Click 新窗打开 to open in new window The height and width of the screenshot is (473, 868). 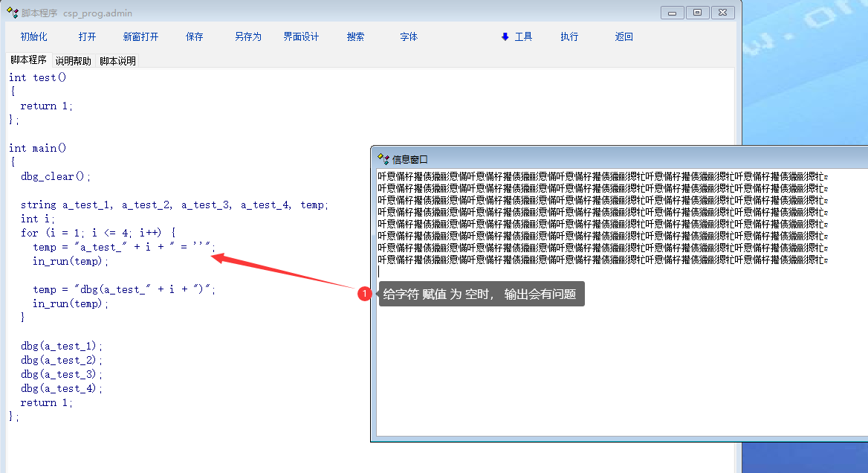(x=140, y=37)
